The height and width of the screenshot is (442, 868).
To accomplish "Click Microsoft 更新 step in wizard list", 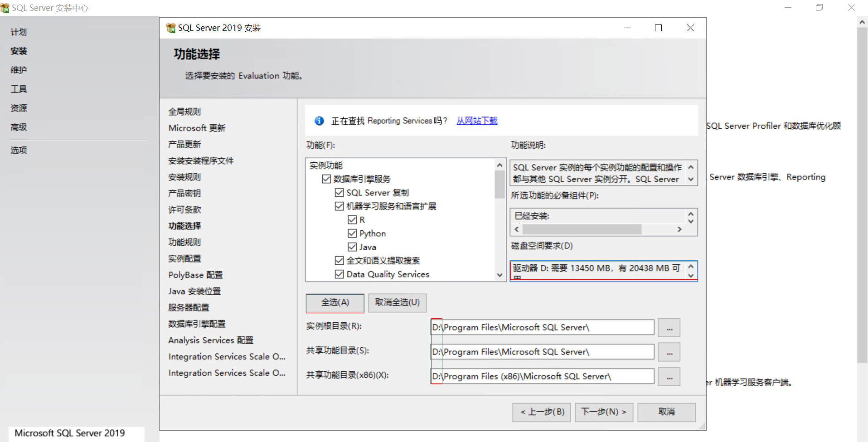I will 197,128.
